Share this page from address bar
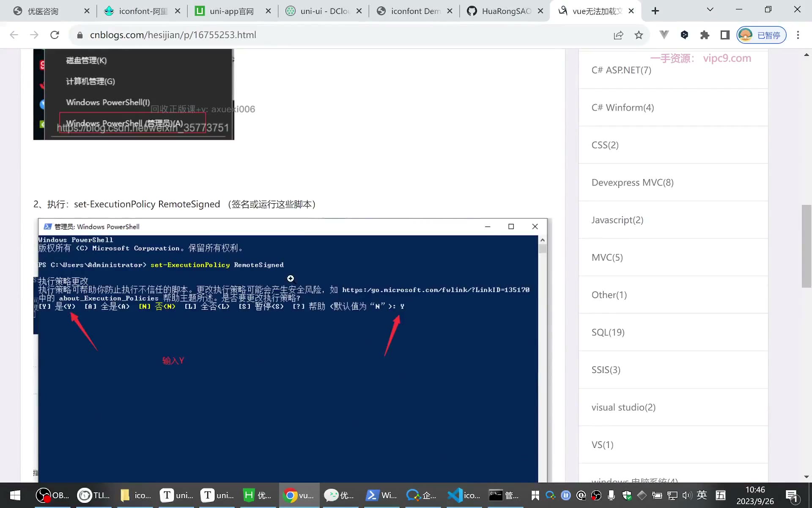812x508 pixels. 618,35
